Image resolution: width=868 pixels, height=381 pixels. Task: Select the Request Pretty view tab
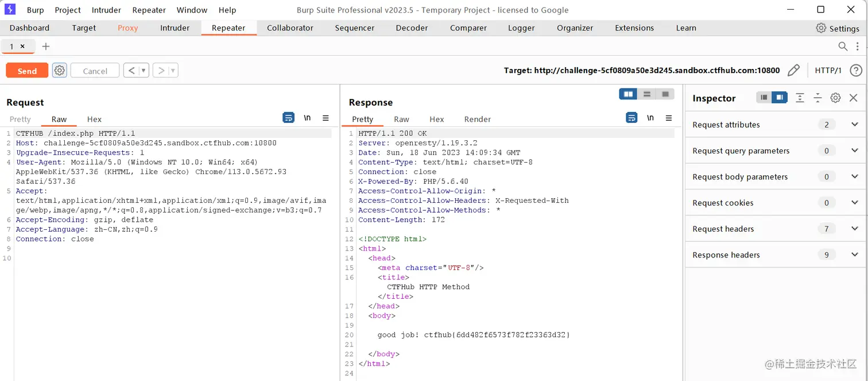20,119
